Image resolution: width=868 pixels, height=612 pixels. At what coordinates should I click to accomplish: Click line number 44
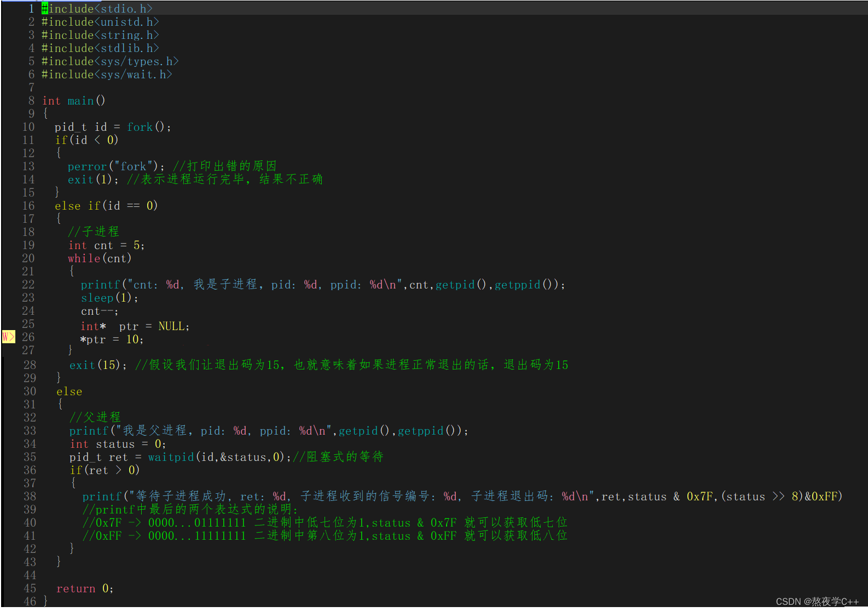coord(30,575)
